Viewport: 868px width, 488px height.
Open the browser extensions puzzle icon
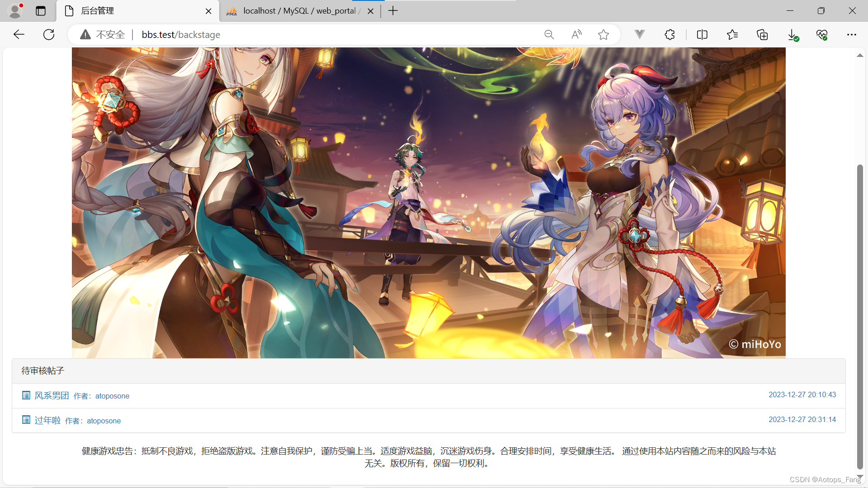coord(670,35)
